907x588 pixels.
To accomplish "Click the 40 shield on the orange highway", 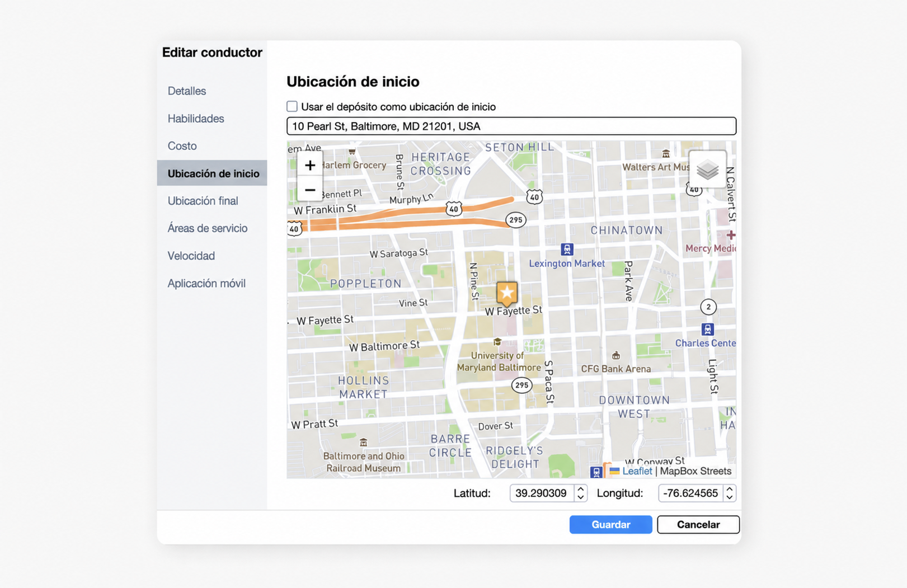I will point(454,209).
